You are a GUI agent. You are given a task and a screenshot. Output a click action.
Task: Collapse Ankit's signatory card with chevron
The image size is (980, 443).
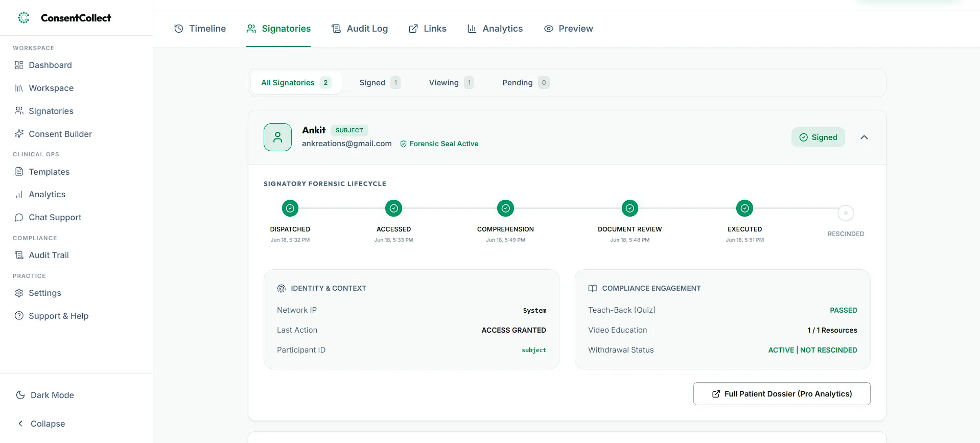click(864, 137)
